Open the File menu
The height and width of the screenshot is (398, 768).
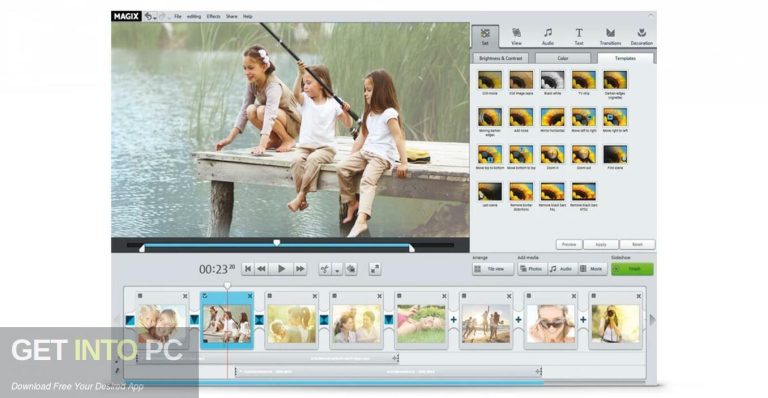click(x=178, y=17)
